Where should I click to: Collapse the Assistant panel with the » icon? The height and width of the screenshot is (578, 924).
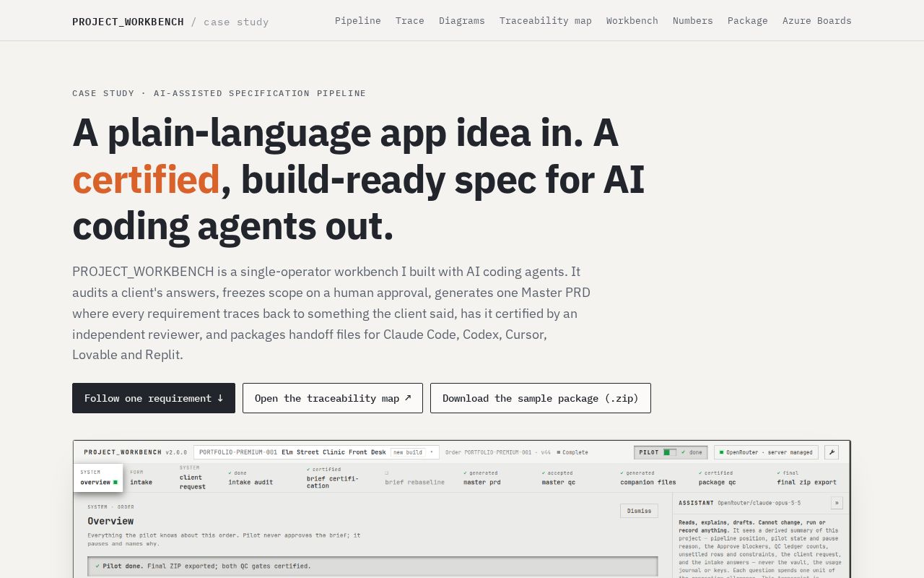click(837, 503)
